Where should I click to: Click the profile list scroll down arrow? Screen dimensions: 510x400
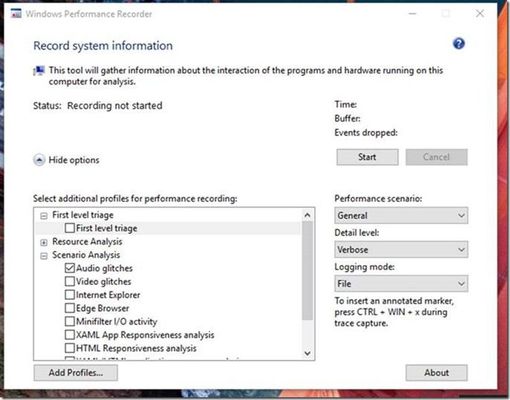(307, 353)
